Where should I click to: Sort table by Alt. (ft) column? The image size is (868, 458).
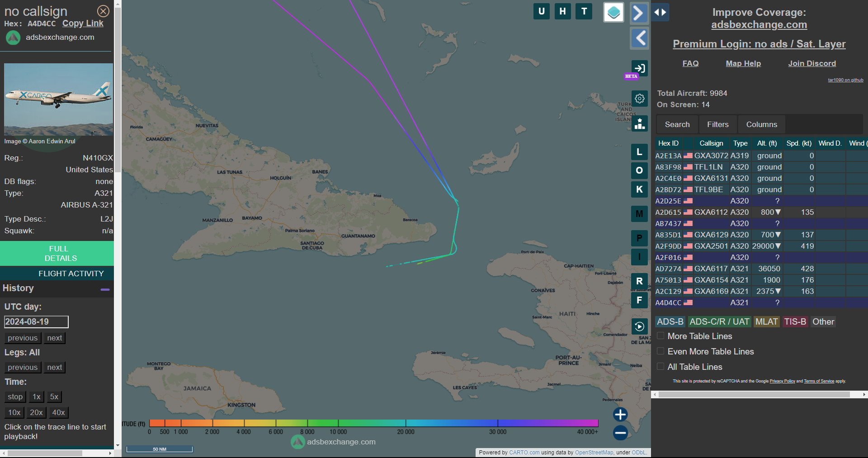pyautogui.click(x=767, y=143)
